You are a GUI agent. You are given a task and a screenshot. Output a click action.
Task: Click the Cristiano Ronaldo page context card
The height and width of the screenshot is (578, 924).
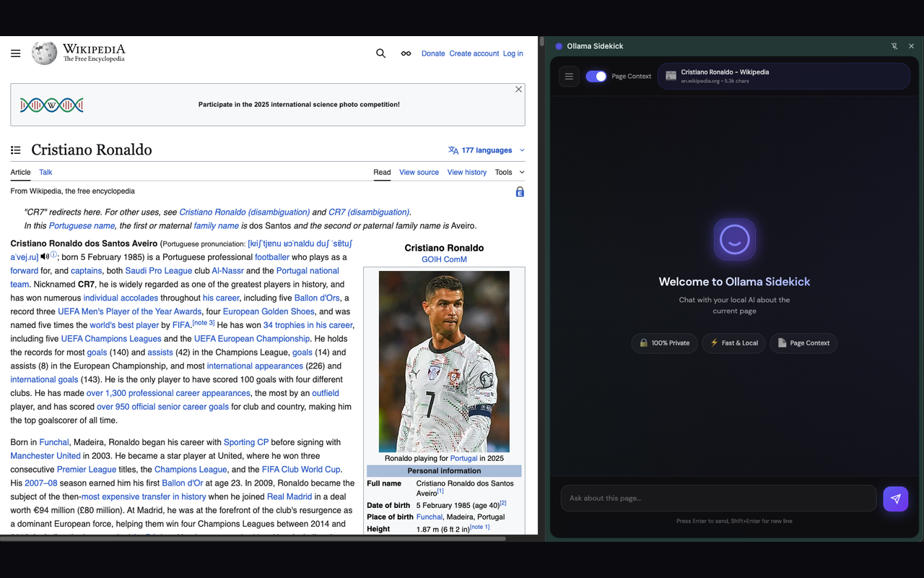(784, 76)
